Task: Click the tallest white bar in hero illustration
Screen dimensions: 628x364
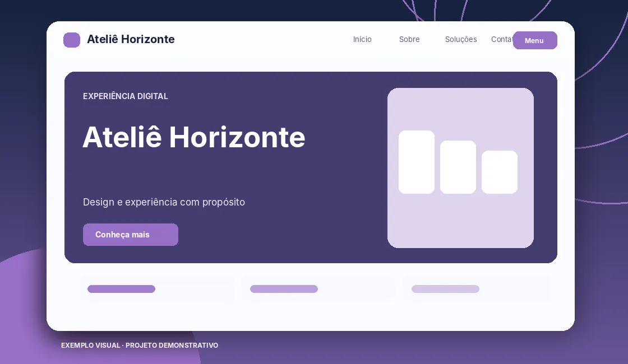Action: tap(417, 162)
